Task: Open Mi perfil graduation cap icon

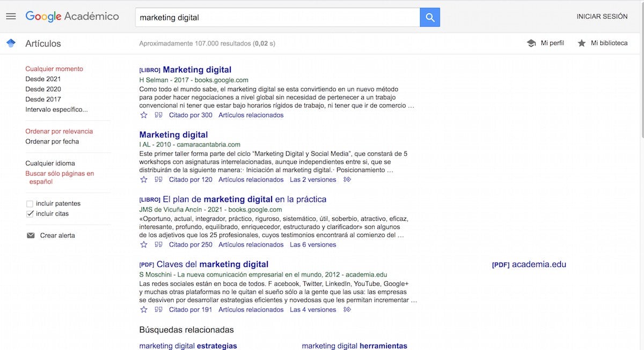Action: tap(531, 43)
